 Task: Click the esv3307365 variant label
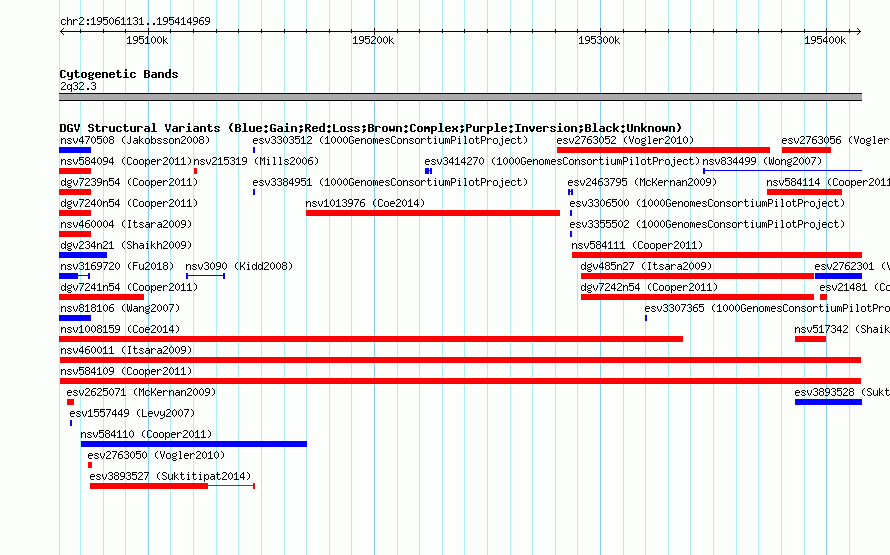767,308
